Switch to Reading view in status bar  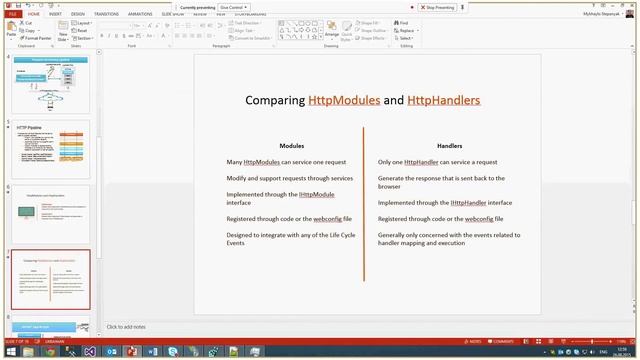pyautogui.click(x=551, y=342)
